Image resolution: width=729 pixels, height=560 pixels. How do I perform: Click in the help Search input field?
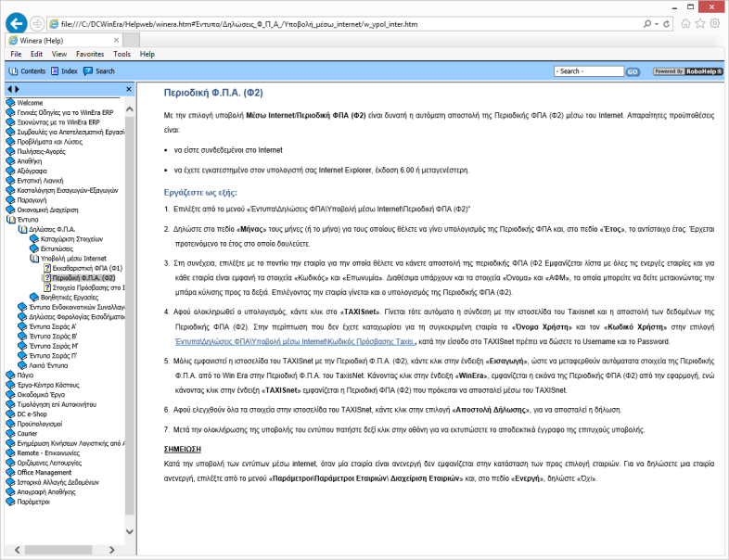[x=589, y=71]
